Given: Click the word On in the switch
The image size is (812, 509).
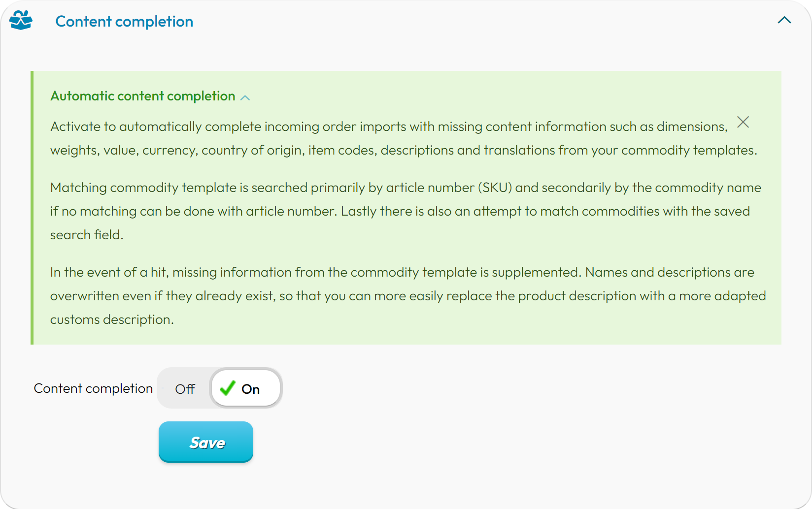Looking at the screenshot, I should (x=250, y=389).
